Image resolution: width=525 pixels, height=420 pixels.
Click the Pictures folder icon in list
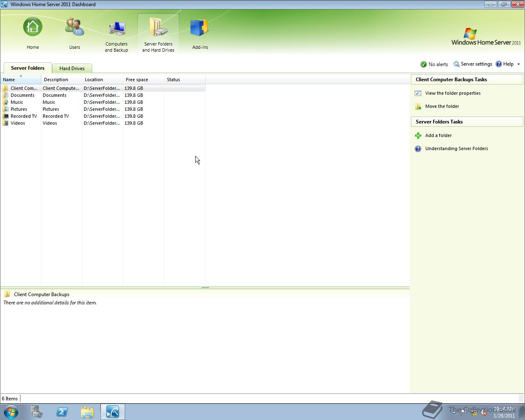[5, 109]
